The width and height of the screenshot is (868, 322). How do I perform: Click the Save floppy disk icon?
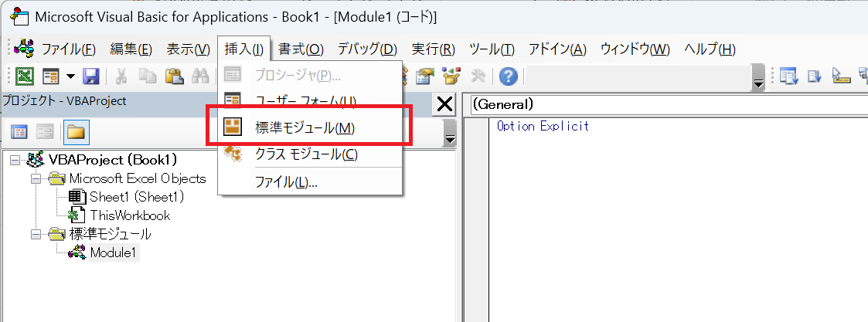[x=90, y=76]
